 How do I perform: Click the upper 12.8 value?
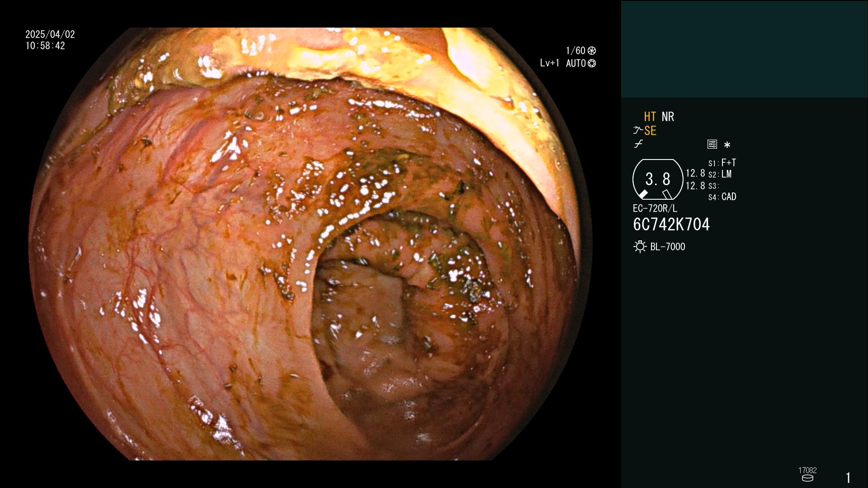(x=695, y=173)
